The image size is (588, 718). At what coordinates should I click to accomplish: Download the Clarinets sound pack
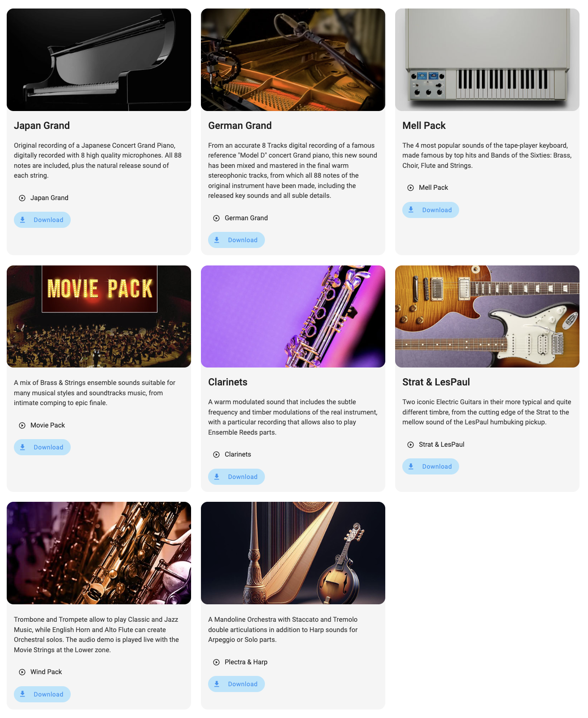coord(236,477)
